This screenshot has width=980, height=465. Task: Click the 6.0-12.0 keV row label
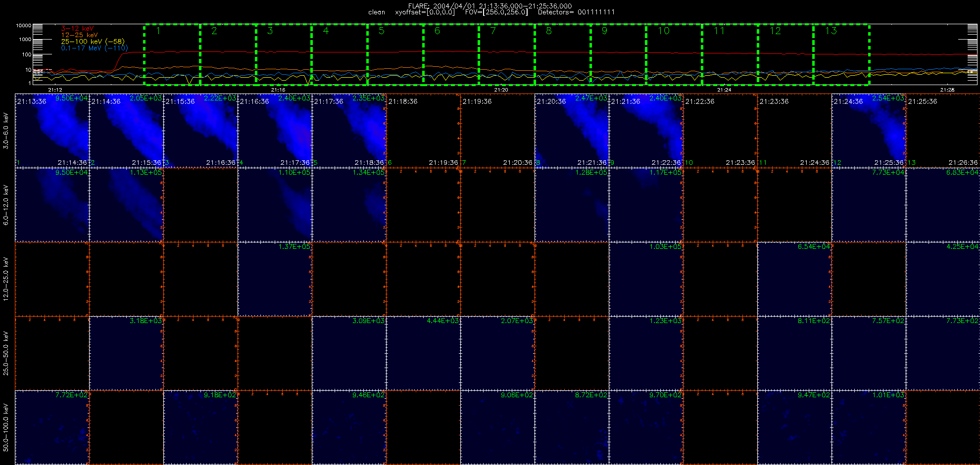point(6,205)
